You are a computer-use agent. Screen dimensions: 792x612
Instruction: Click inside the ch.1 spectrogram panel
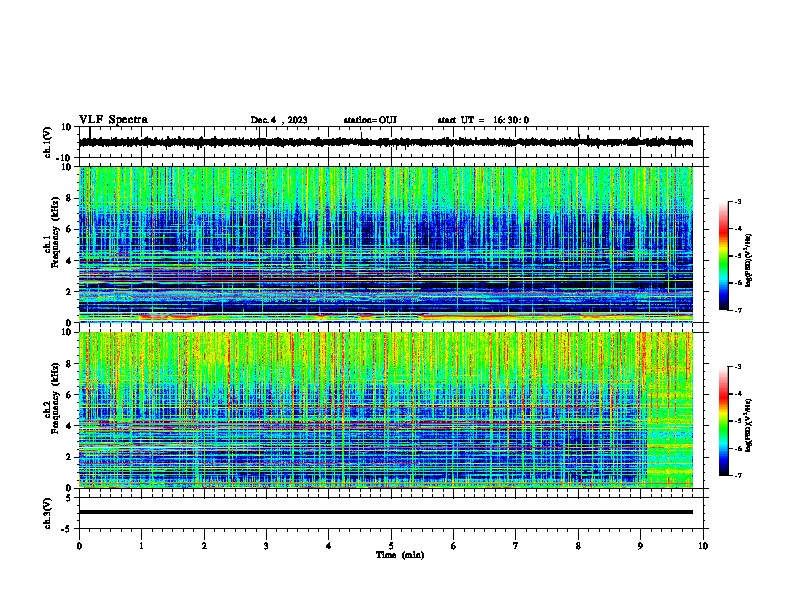pyautogui.click(x=386, y=244)
